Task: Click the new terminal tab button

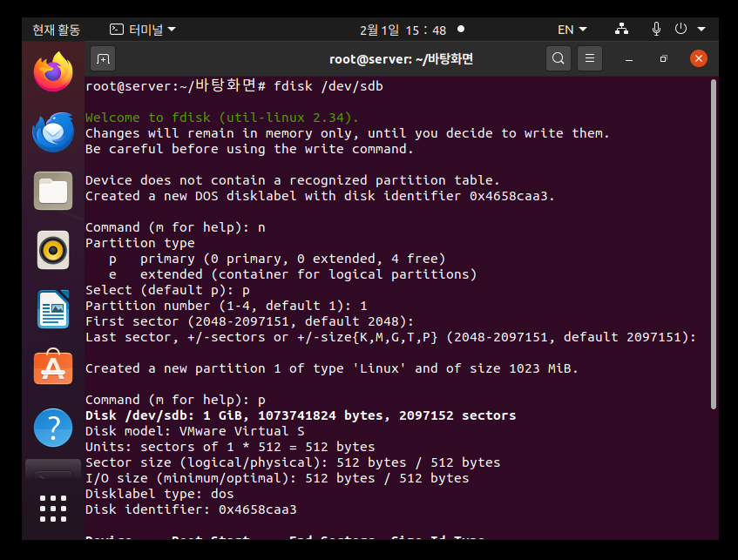Action: (103, 58)
